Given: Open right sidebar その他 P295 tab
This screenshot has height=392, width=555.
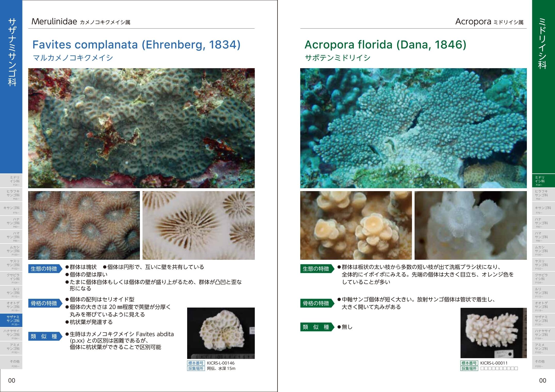Looking at the screenshot, I should (x=543, y=363).
